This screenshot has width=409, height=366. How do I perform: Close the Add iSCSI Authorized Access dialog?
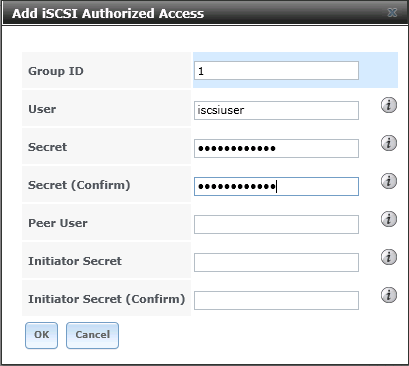pyautogui.click(x=392, y=13)
